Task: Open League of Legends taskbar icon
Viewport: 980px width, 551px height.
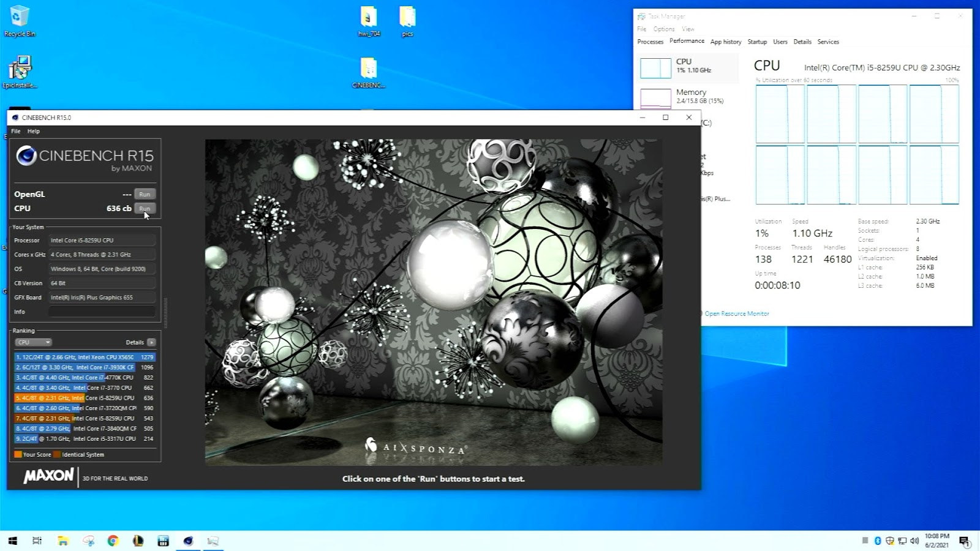Action: tap(138, 541)
